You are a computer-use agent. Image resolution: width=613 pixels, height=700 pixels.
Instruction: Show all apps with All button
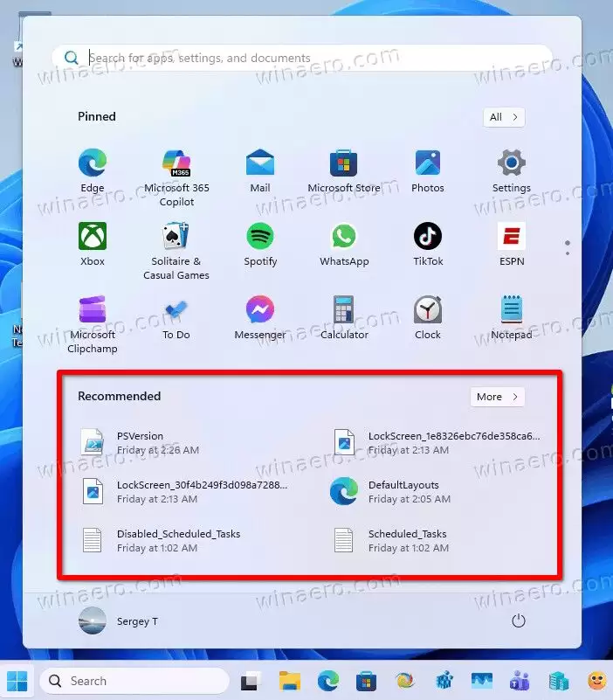[x=504, y=117]
